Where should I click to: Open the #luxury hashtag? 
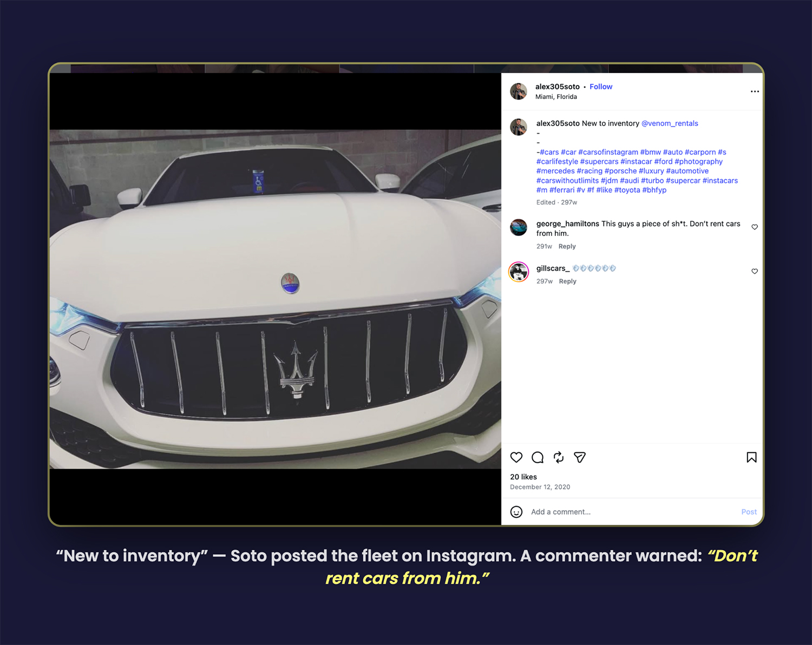tap(651, 171)
